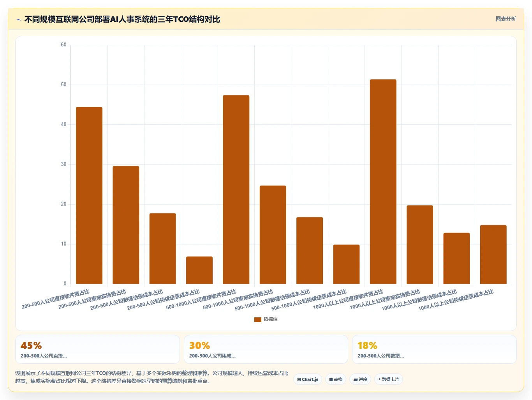The image size is (532, 400).
Task: Click the 500-1000人公司集成实施费占比 bar
Action: pos(273,235)
